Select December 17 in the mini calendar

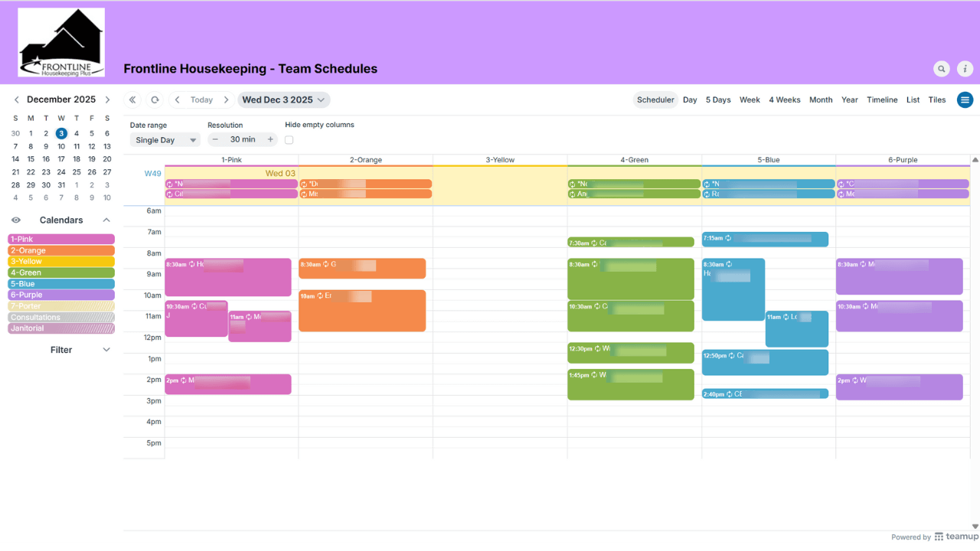pos(61,159)
